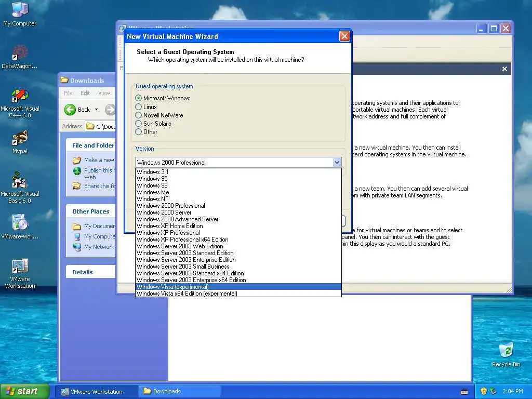Click the My Network places icon
The height and width of the screenshot is (399, 532).
(x=77, y=247)
